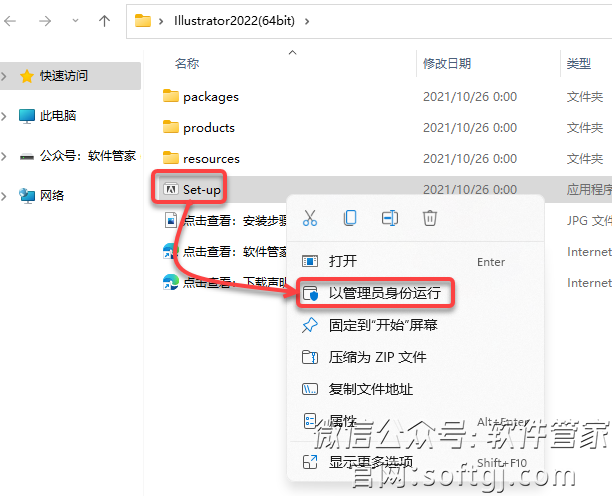Go back with the left arrow button
This screenshot has width=612, height=496.
pyautogui.click(x=10, y=21)
